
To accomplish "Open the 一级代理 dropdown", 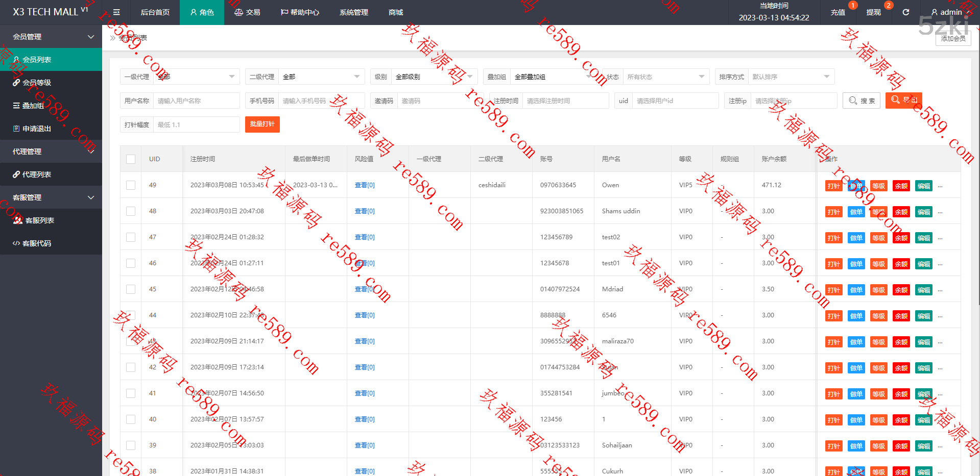I will click(x=196, y=77).
